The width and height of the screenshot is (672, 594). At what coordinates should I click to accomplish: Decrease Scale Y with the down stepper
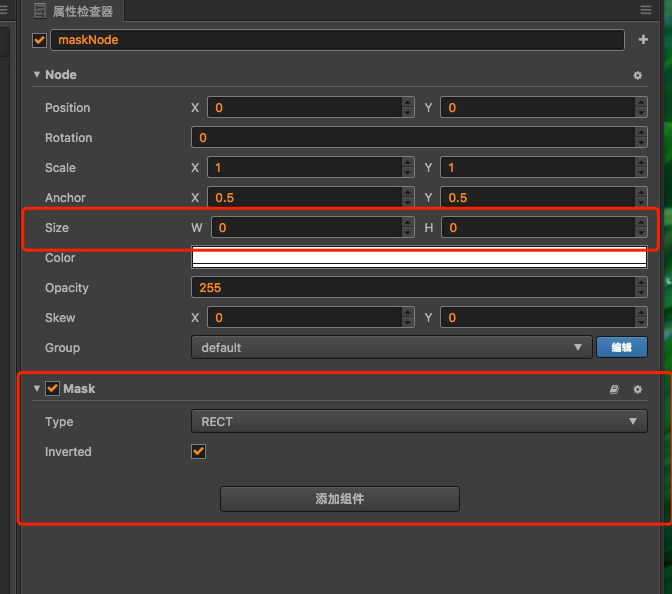(x=641, y=172)
